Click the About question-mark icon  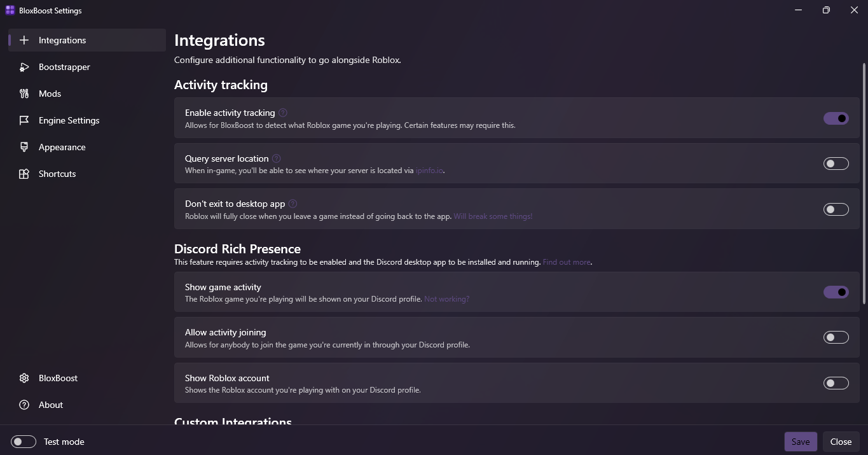coord(24,405)
